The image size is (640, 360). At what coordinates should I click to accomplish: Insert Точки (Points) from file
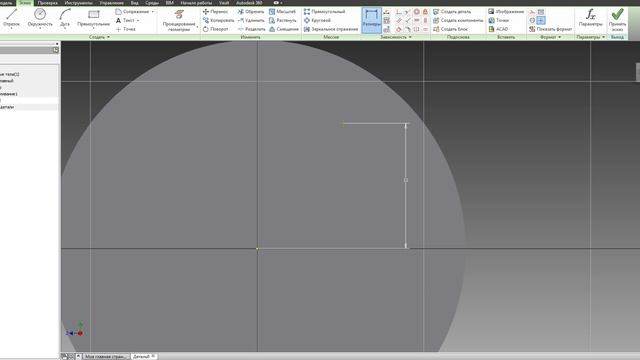[x=499, y=20]
